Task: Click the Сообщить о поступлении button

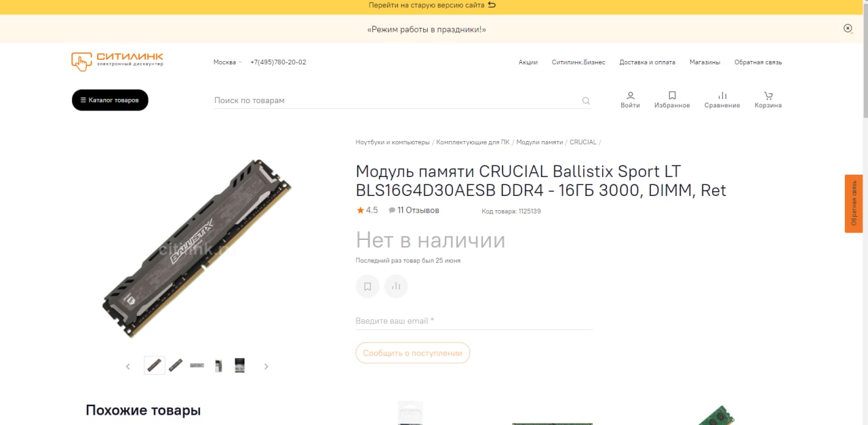Action: (x=412, y=353)
